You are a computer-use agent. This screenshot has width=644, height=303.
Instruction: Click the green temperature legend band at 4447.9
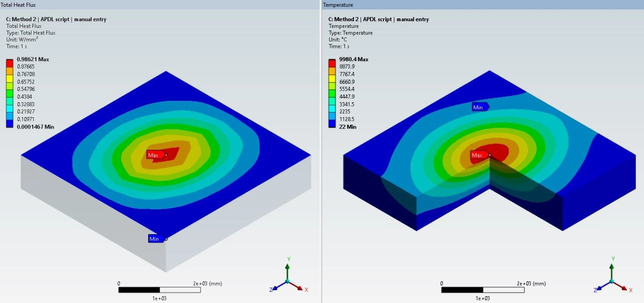(332, 93)
